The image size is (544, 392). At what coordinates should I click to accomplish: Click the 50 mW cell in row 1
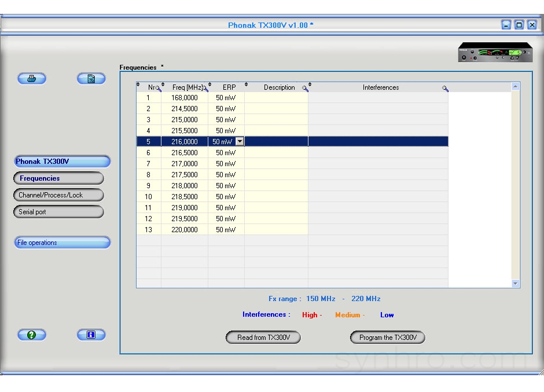pyautogui.click(x=226, y=98)
